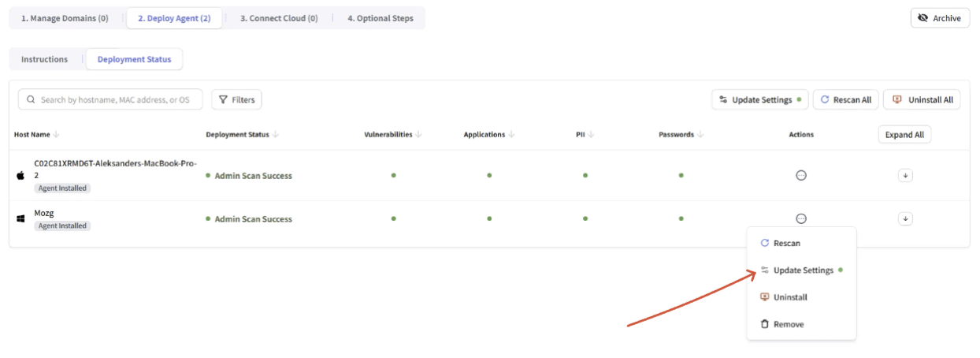This screenshot has height=358, width=980.
Task: Click the Rescan All button
Action: point(845,100)
